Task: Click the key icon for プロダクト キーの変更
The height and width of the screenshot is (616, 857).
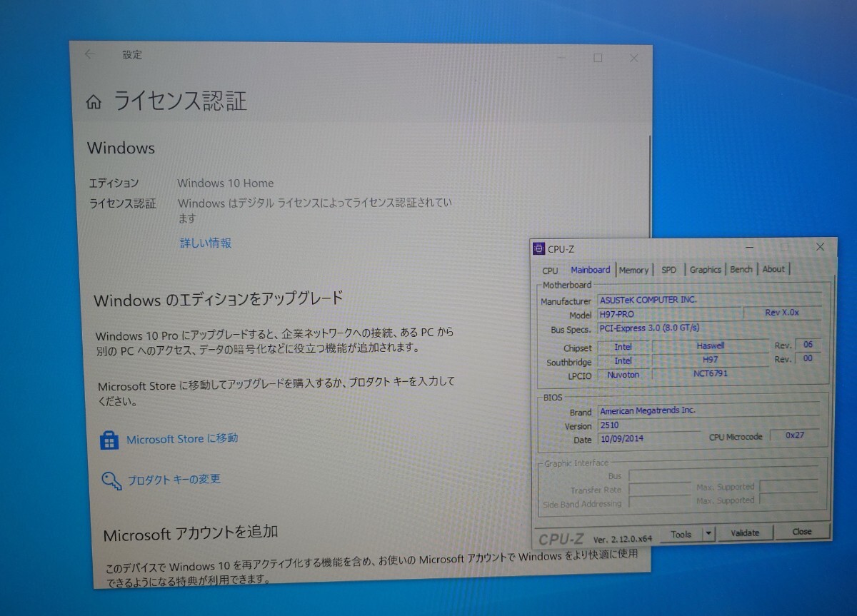Action: (x=112, y=481)
